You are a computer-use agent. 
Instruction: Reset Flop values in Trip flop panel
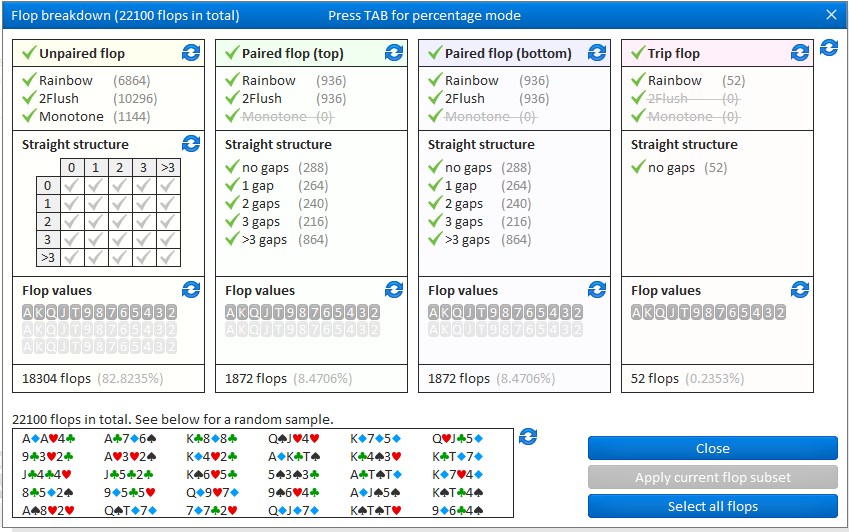[800, 290]
